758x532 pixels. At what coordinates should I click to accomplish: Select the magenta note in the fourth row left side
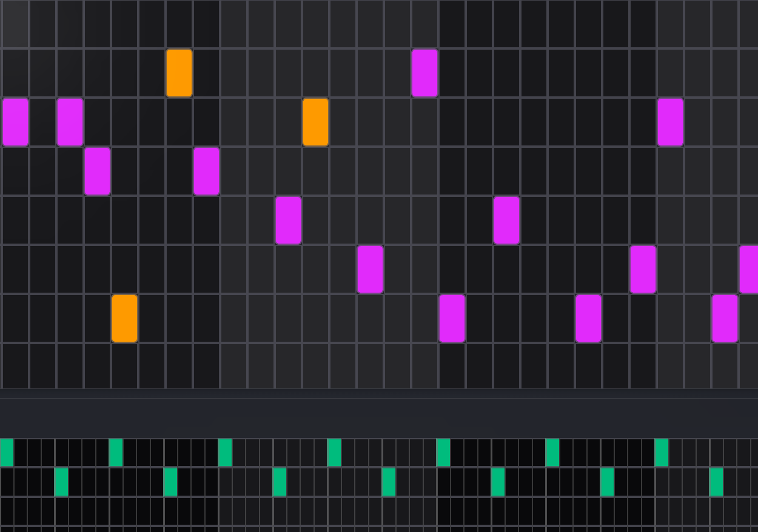pos(96,170)
